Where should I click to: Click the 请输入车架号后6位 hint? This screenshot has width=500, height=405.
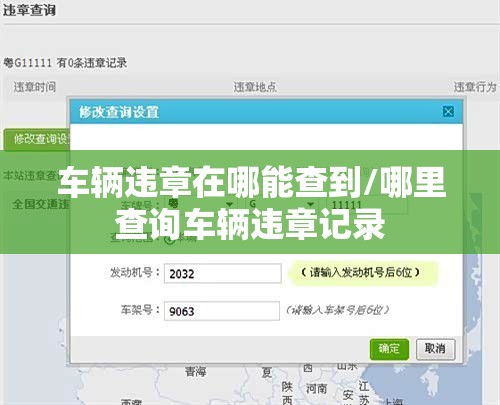click(338, 310)
